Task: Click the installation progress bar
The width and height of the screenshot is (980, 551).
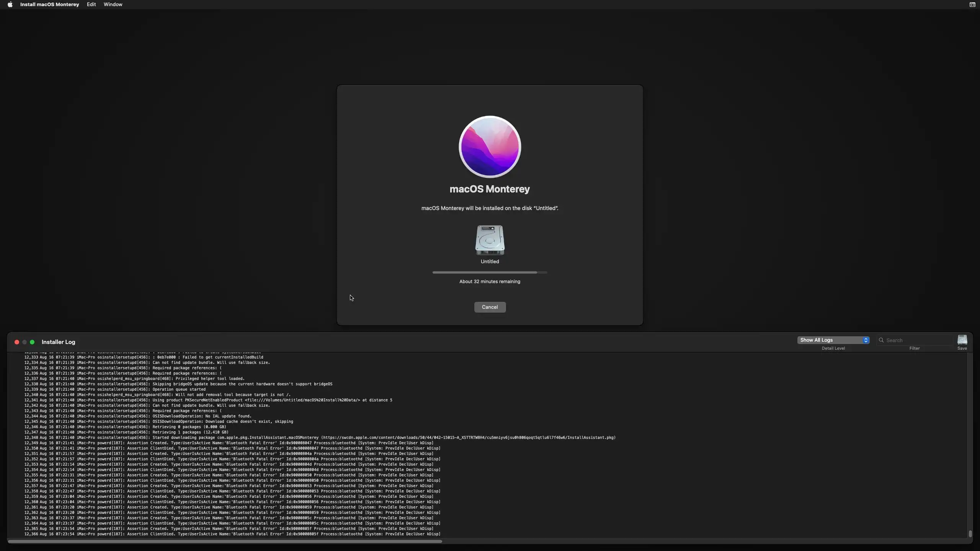Action: 490,272
